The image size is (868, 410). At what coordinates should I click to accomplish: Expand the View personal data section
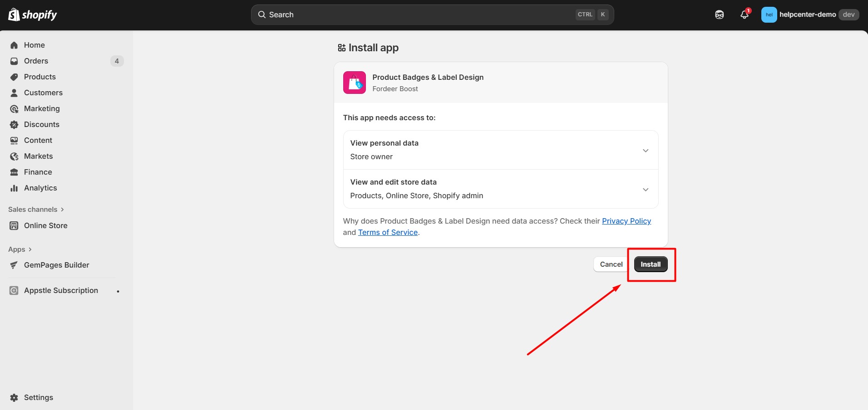(645, 150)
